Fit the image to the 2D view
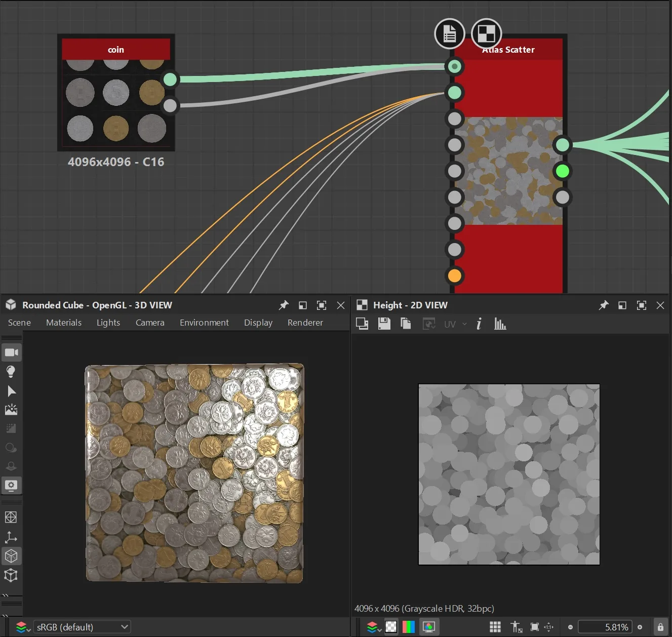Viewport: 672px width, 637px height. tap(534, 627)
